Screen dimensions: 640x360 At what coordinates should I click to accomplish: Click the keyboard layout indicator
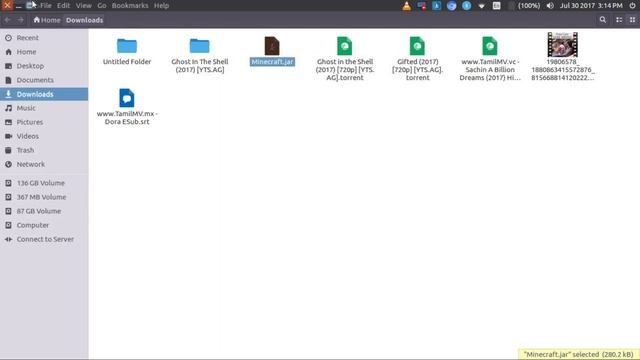point(496,6)
